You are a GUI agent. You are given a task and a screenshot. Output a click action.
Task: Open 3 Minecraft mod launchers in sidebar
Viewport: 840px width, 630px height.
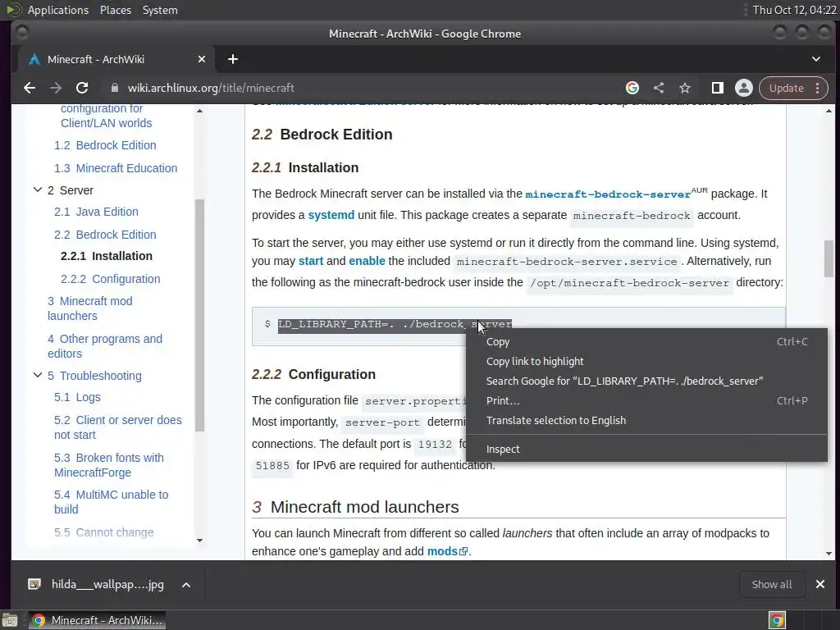point(90,308)
